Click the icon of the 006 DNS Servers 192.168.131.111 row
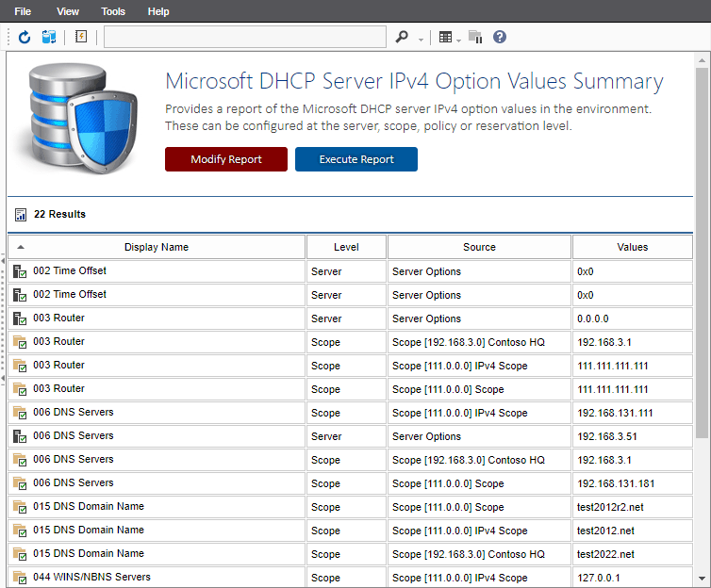Screen dimensions: 711x588 (x=20, y=413)
